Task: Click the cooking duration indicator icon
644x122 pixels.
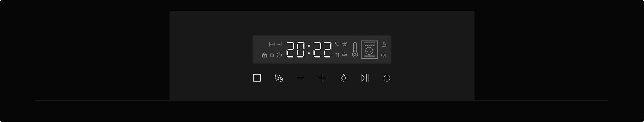Action: pyautogui.click(x=272, y=44)
